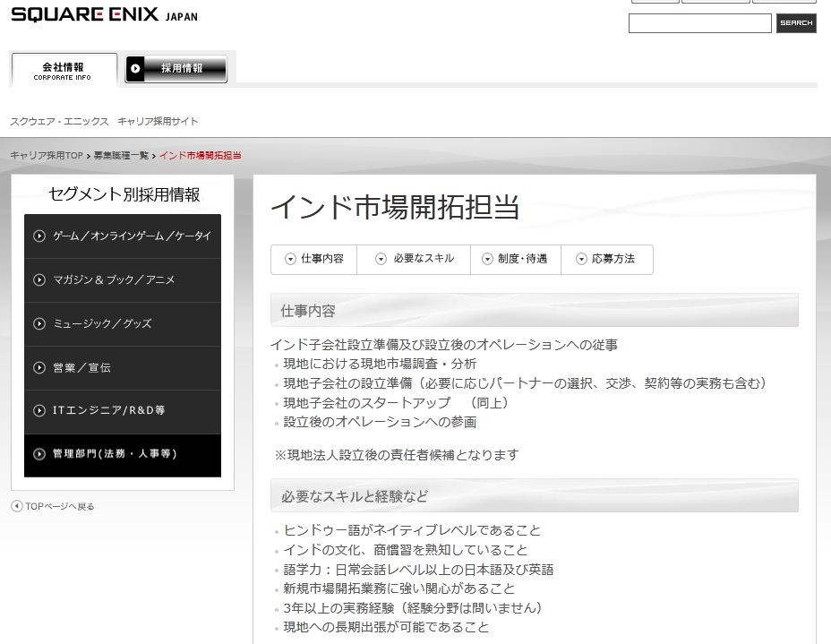Follow the キャリア採用TOP breadcrumb link
Image resolution: width=831 pixels, height=644 pixels.
(x=47, y=155)
